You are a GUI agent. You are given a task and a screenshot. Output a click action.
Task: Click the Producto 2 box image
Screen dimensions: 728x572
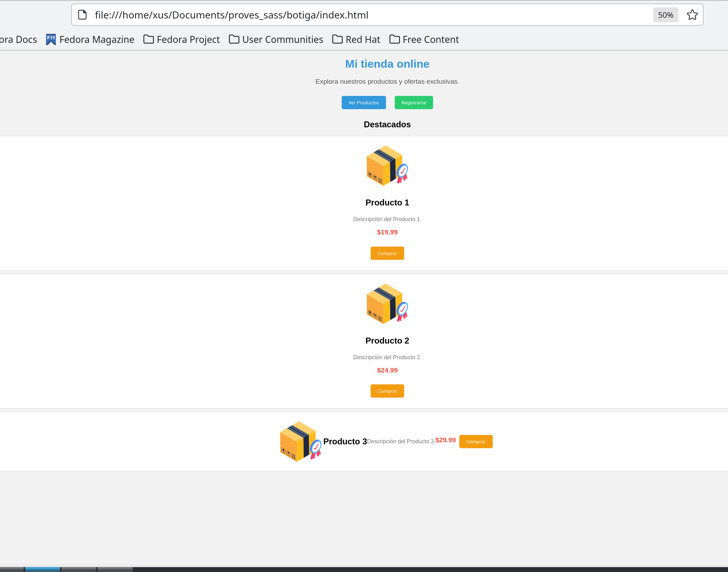(x=387, y=304)
